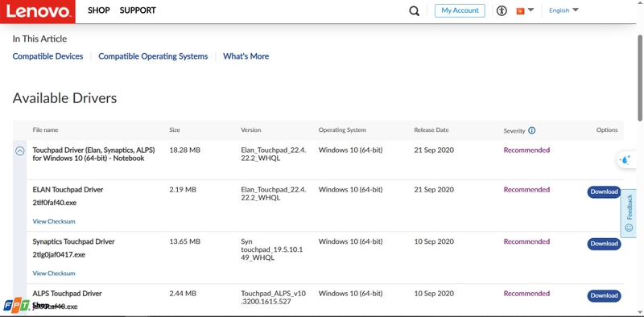Jump to Compatible Operating Systems section
This screenshot has height=317, width=644.
coord(153,56)
